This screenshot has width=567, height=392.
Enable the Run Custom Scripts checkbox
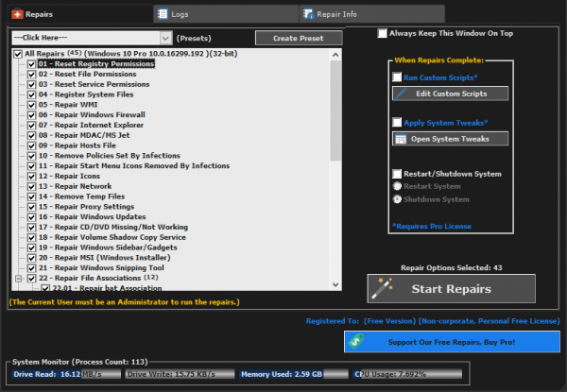[x=397, y=77]
